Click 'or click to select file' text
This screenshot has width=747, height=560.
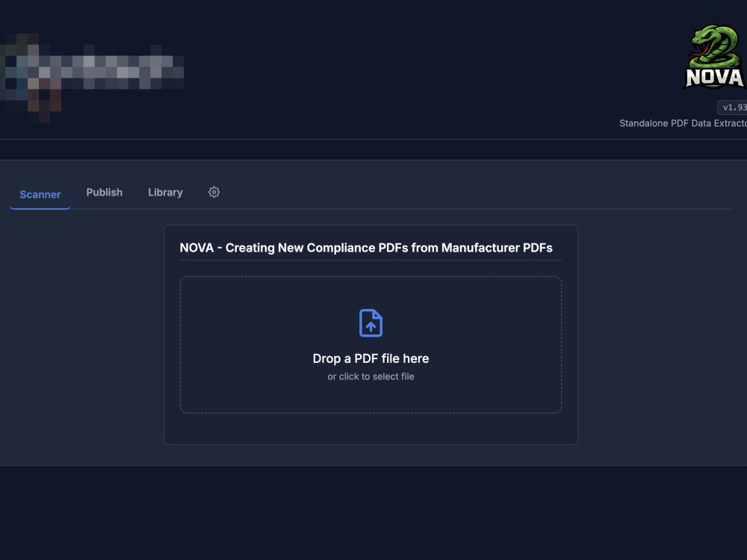[371, 376]
